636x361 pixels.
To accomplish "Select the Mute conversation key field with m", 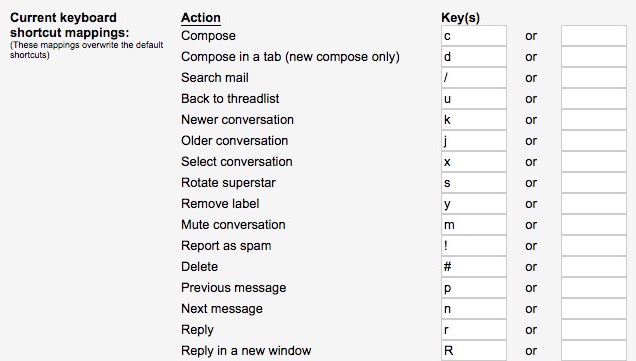I will click(474, 225).
